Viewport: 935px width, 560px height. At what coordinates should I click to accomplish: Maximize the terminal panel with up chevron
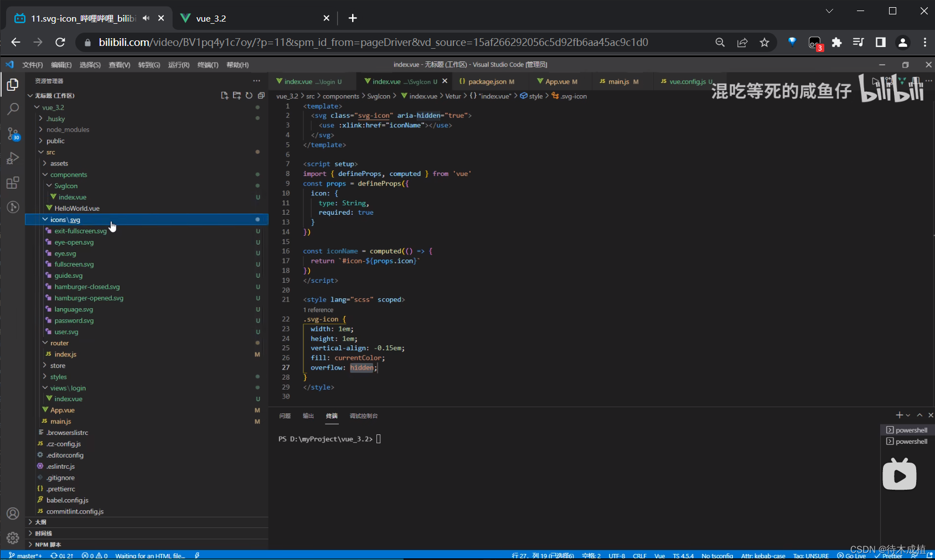point(919,415)
